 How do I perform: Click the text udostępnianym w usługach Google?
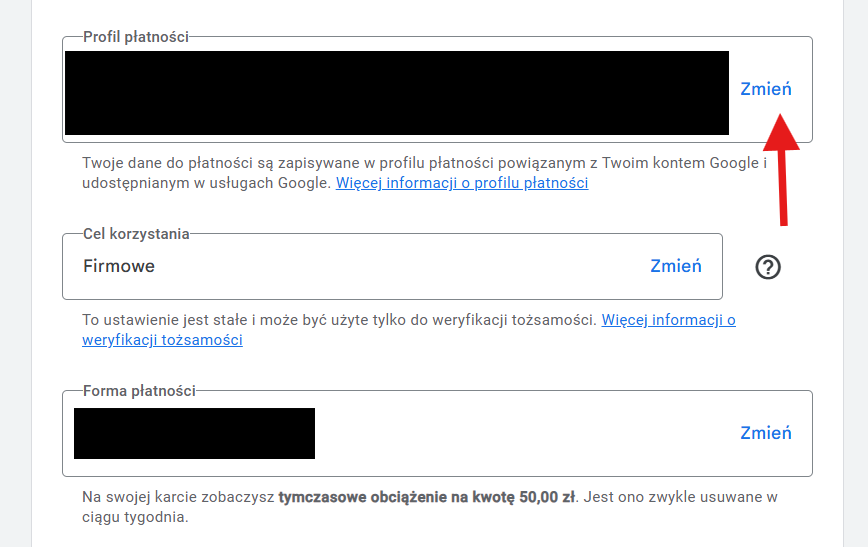(206, 183)
